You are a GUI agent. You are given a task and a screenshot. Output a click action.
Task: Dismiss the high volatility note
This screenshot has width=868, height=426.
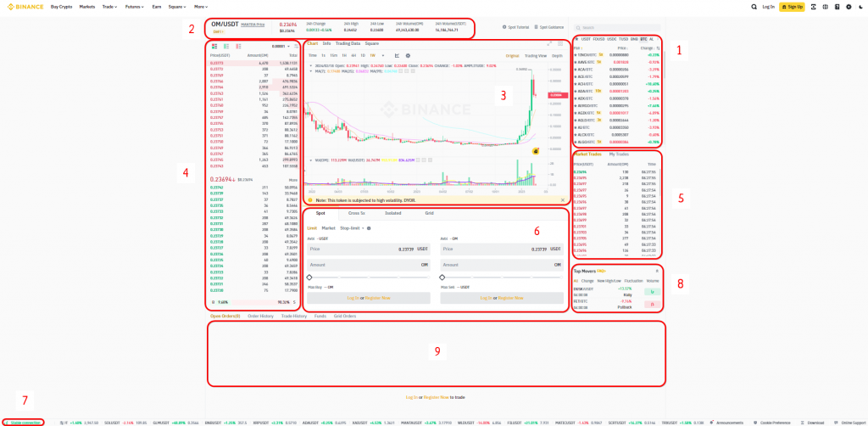point(562,199)
